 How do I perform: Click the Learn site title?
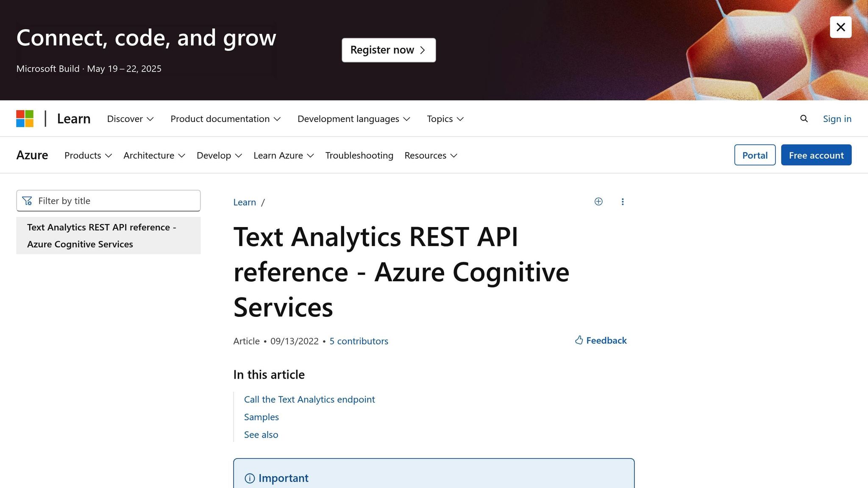pos(74,119)
